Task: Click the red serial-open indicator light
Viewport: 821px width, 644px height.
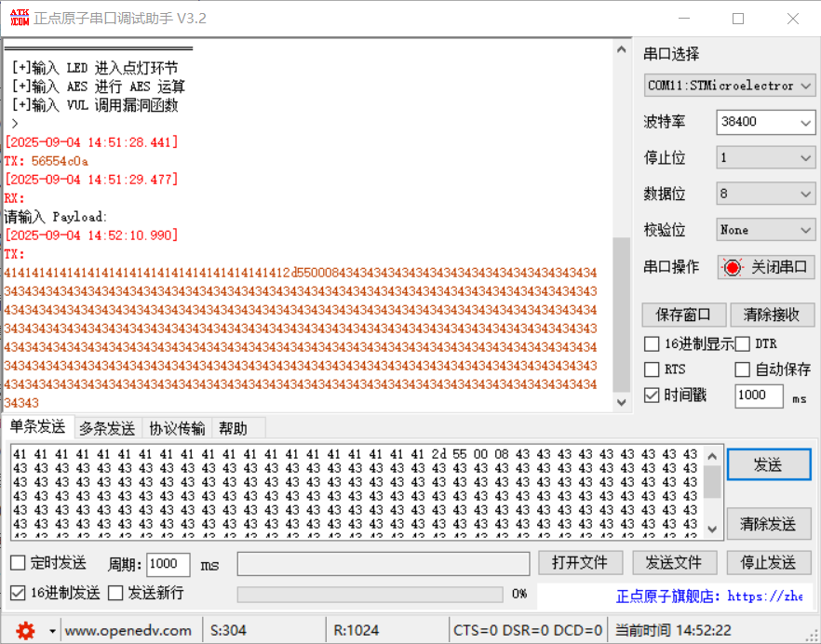Action: [x=732, y=267]
